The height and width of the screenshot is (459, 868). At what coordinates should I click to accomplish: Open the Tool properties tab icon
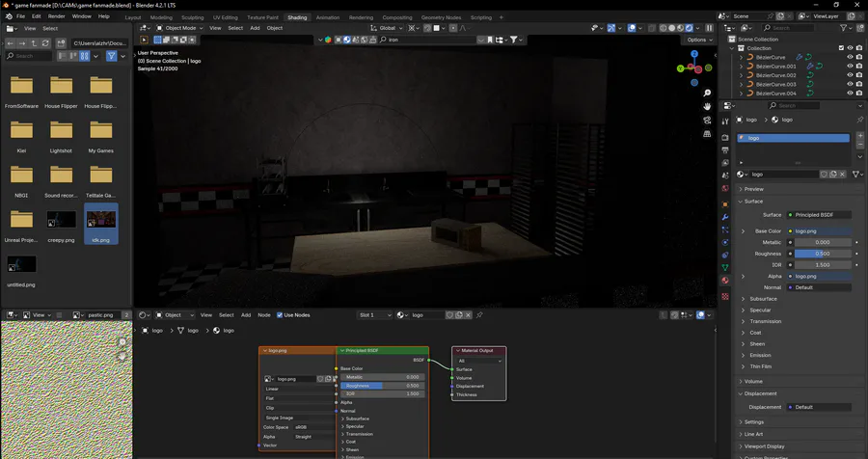(725, 121)
